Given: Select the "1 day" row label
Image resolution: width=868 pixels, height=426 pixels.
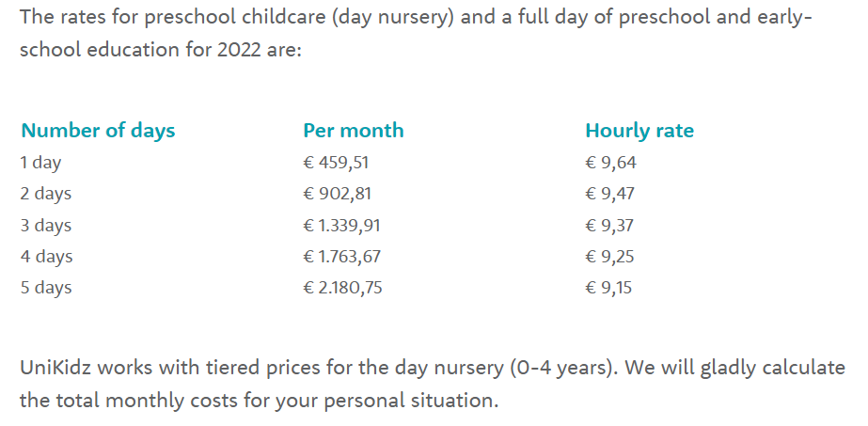Looking at the screenshot, I should point(40,164).
